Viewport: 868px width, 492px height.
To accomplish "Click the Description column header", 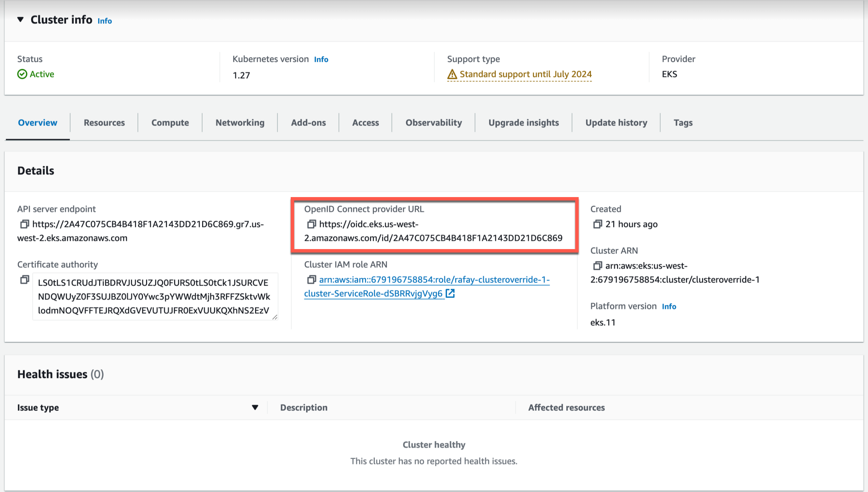I will 304,407.
